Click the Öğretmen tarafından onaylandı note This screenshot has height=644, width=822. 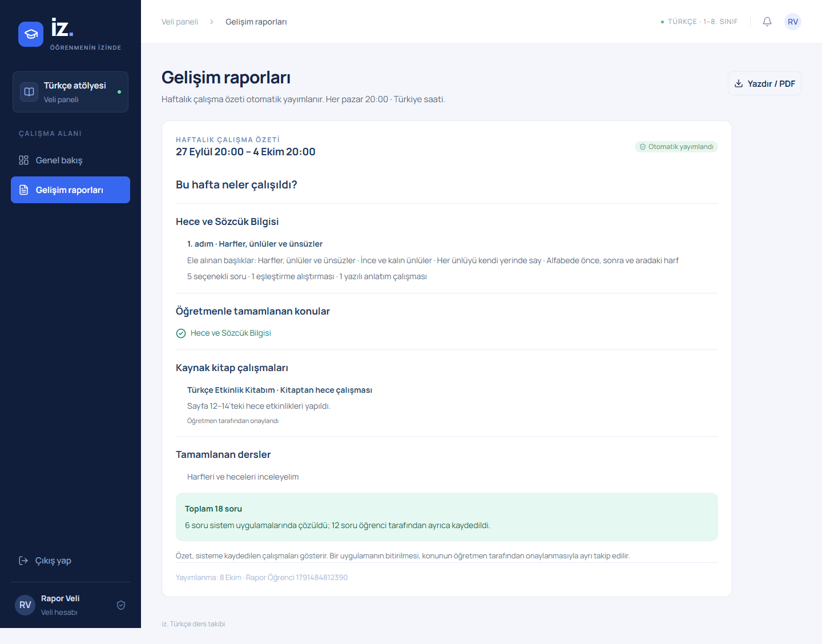tap(233, 421)
